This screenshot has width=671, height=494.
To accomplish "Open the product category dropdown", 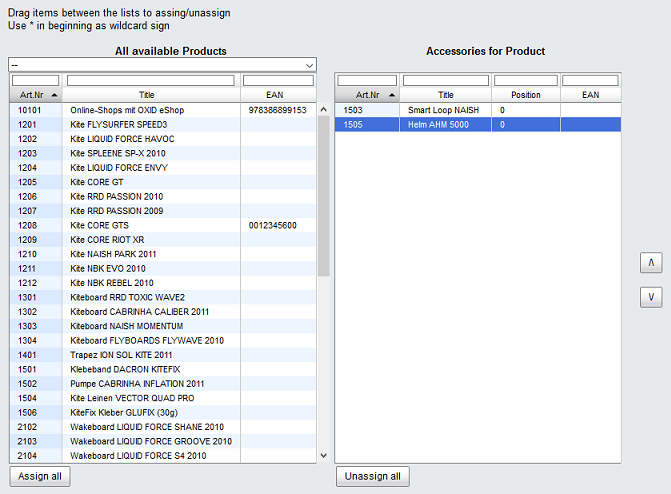I will [162, 65].
